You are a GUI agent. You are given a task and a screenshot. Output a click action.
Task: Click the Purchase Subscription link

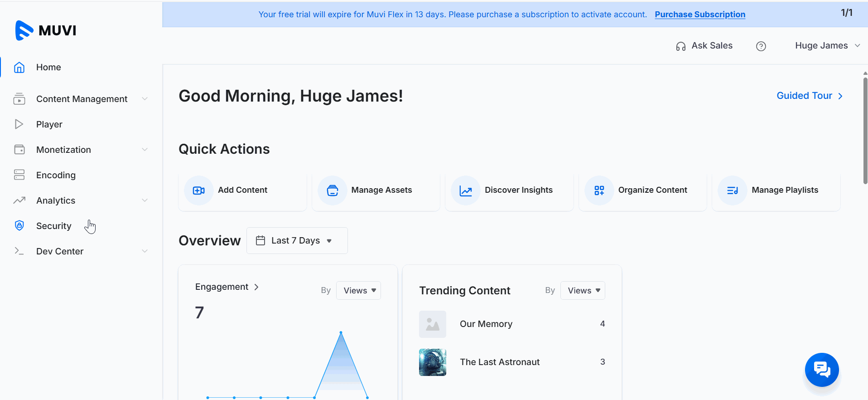coord(700,15)
